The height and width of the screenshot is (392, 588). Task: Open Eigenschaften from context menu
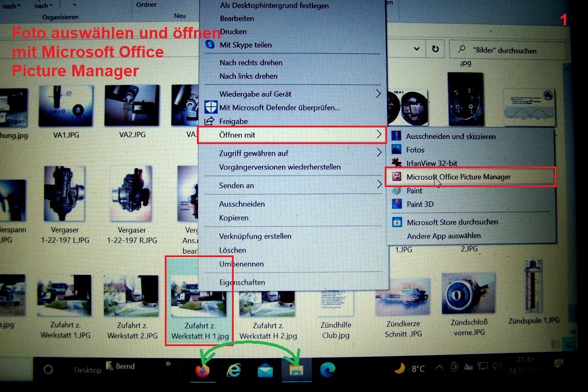[x=242, y=282]
